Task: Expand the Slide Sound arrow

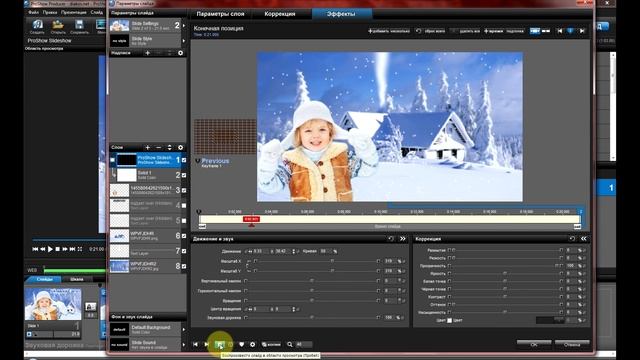Action: [184, 344]
